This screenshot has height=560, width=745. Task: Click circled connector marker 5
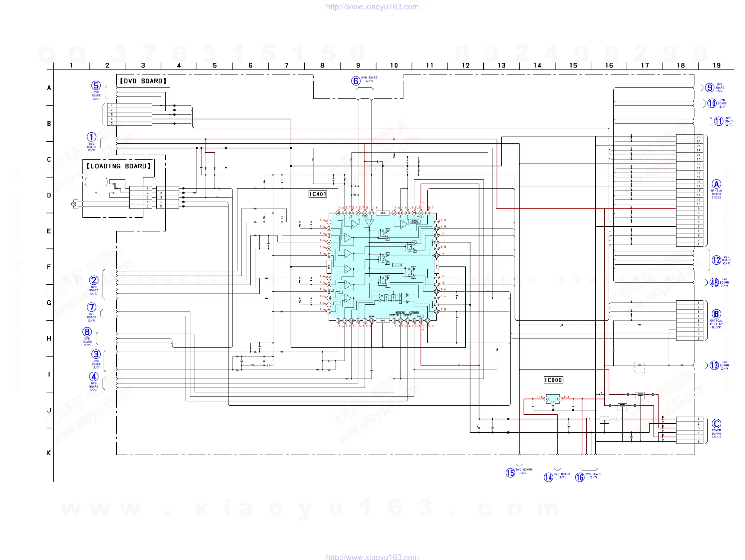click(96, 85)
